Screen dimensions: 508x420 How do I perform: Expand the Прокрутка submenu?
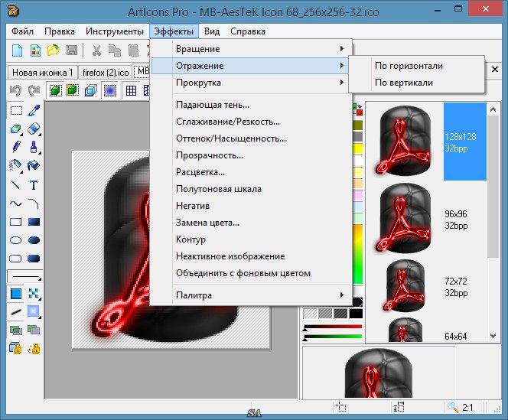251,83
